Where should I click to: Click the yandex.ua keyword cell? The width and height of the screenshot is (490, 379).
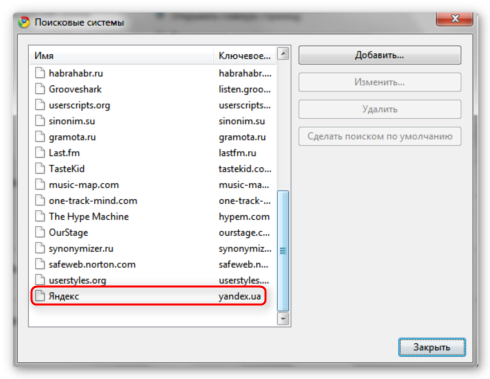coord(240,296)
